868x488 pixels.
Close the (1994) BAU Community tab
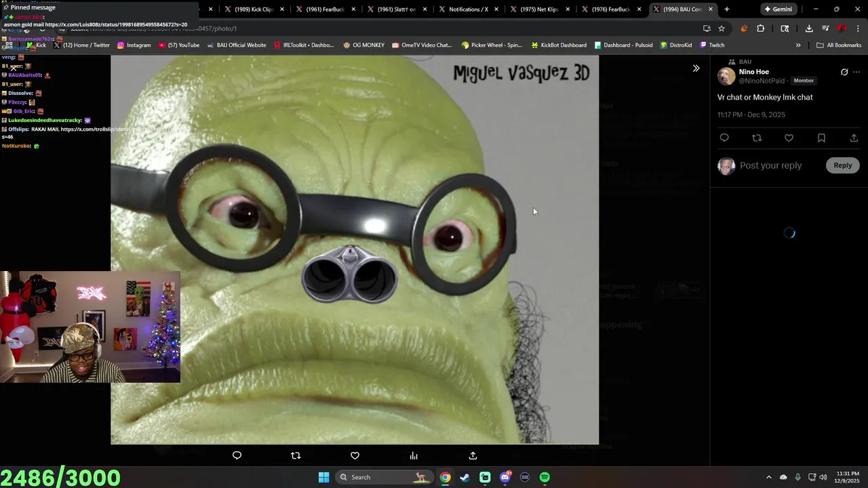[711, 9]
